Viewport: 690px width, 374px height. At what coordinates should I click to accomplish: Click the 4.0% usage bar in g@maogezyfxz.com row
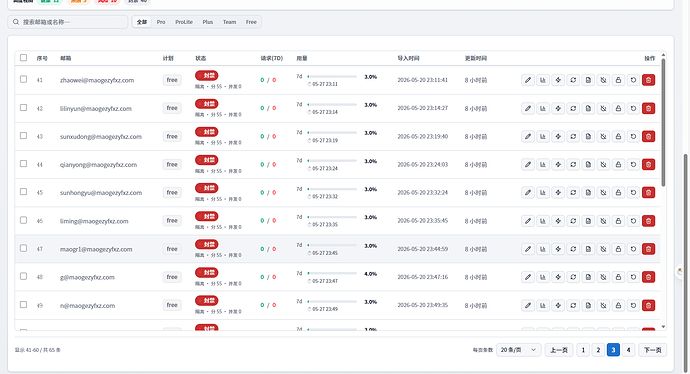(x=332, y=274)
